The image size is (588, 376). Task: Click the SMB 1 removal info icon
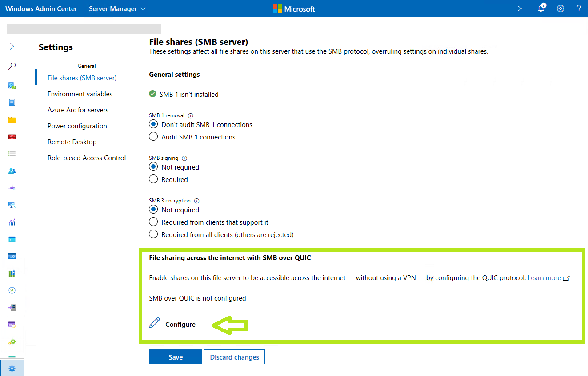[191, 115]
